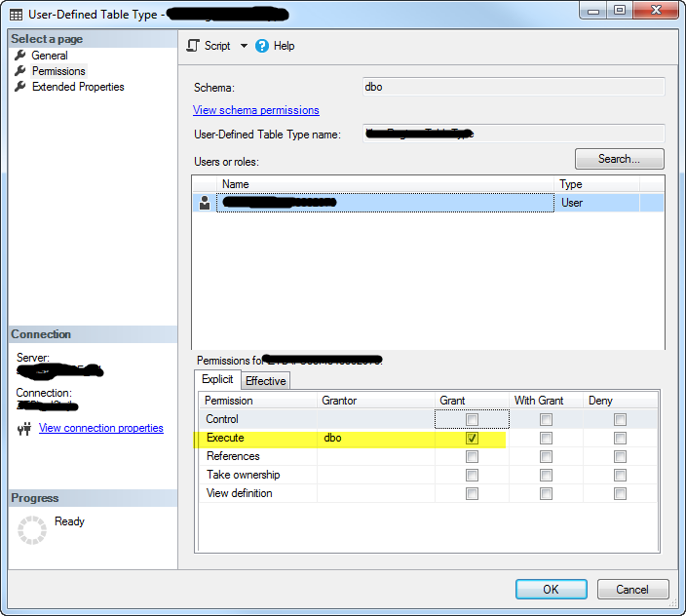
Task: Select the Execute permission row label
Action: point(225,438)
